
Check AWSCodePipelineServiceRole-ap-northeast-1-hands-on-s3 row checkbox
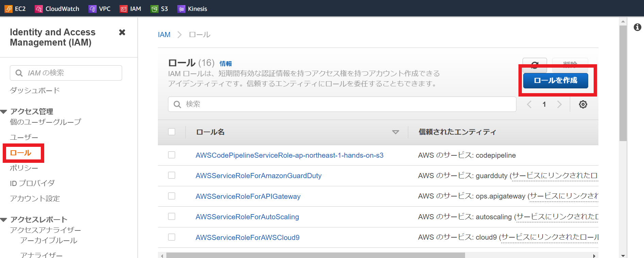tap(172, 155)
